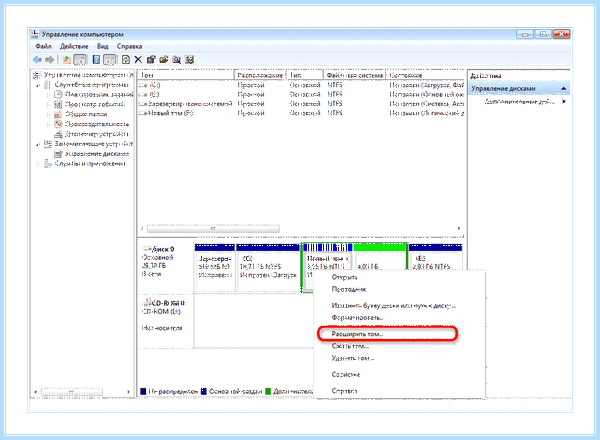This screenshot has height=440, width=600.
Task: Select Просмотр событий tree icon
Action: [x=58, y=104]
